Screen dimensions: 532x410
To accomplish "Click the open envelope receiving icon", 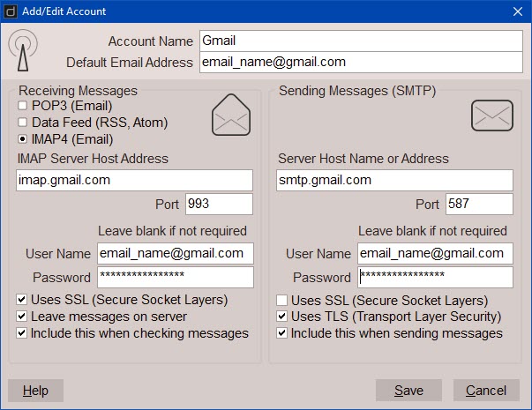I will pyautogui.click(x=231, y=115).
